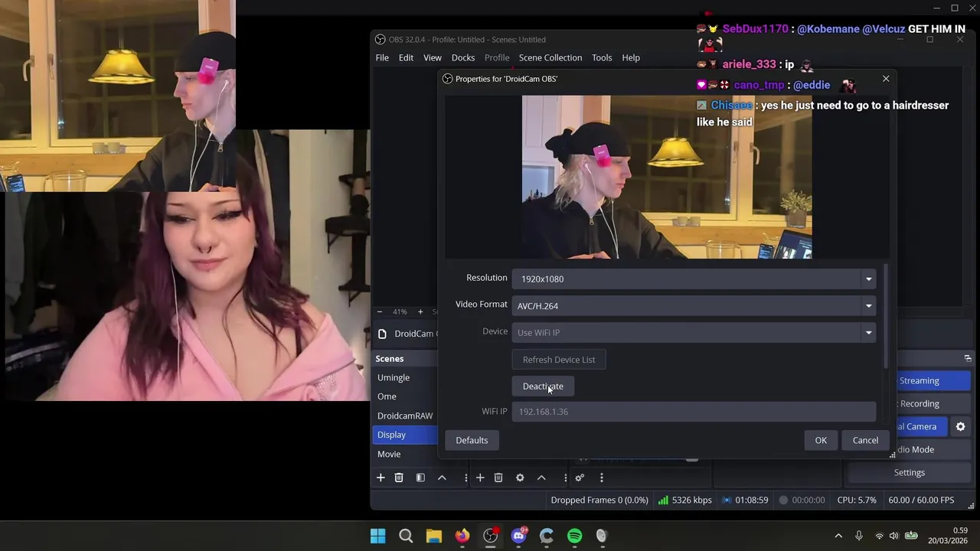980x551 pixels.
Task: Pop out the Controls dock icon
Action: pyautogui.click(x=968, y=358)
